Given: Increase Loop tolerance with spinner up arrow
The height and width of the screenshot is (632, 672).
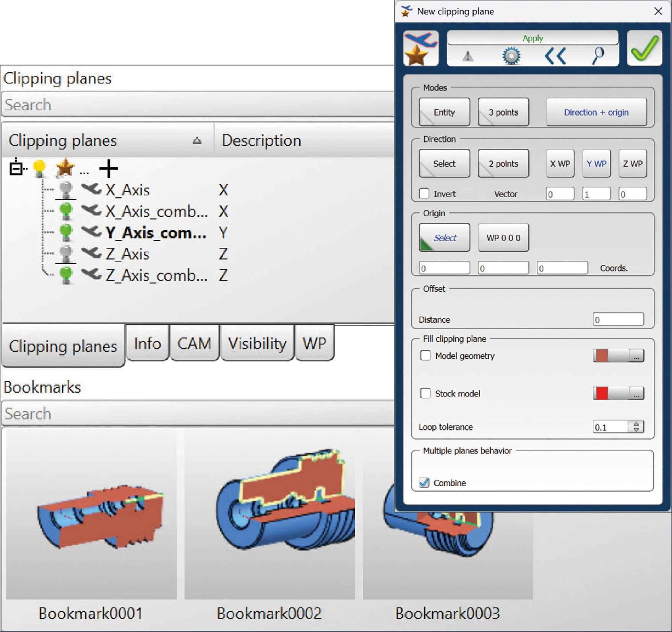Looking at the screenshot, I should click(x=636, y=424).
